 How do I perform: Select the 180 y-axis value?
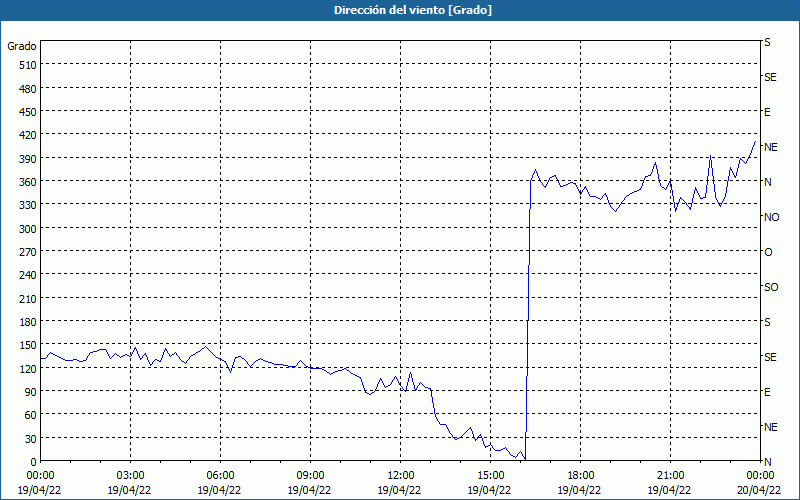pos(28,322)
